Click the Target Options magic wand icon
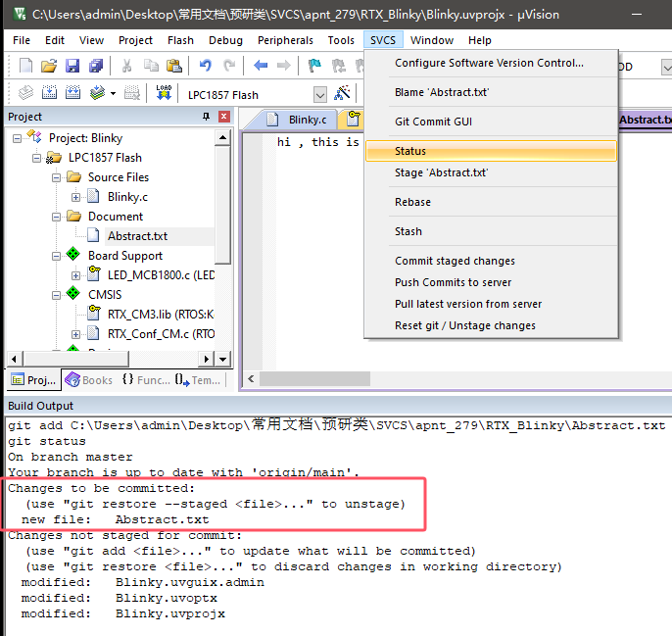Image resolution: width=672 pixels, height=636 pixels. coord(343,93)
